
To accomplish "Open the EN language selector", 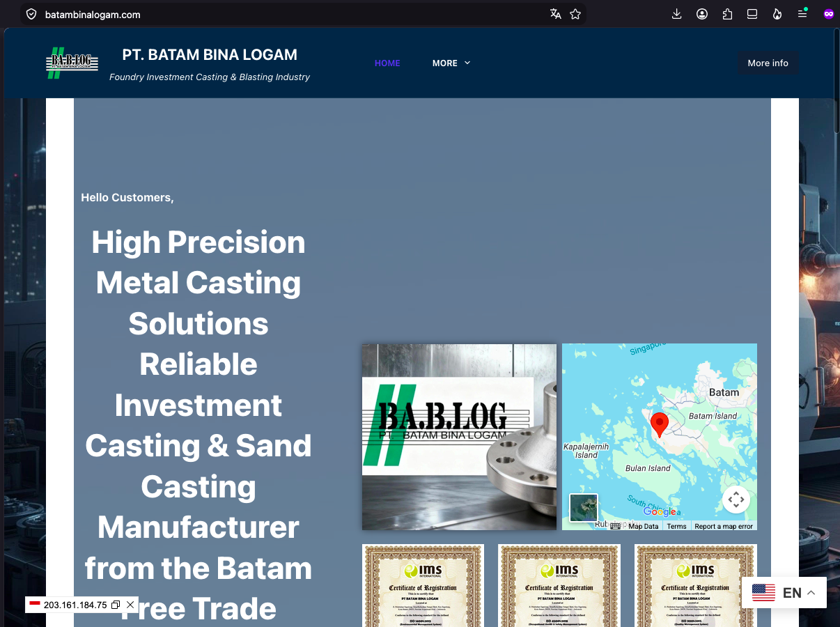I will click(x=784, y=593).
